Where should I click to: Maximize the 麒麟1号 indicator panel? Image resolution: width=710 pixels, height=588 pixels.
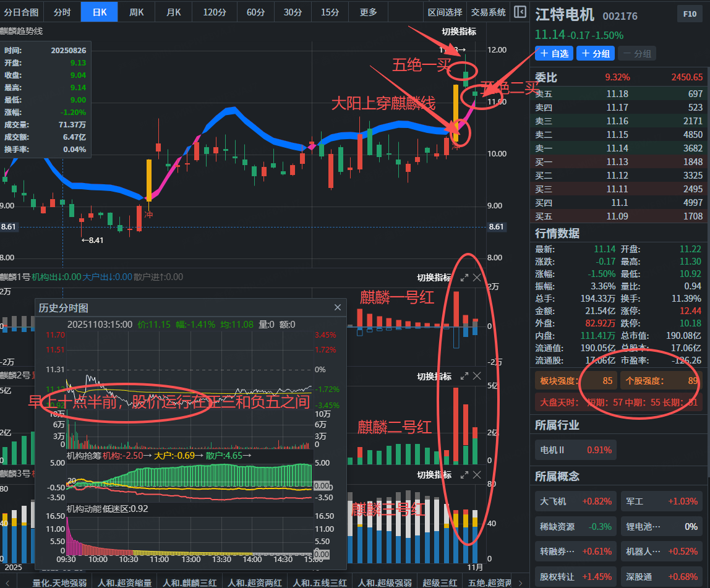tap(464, 278)
